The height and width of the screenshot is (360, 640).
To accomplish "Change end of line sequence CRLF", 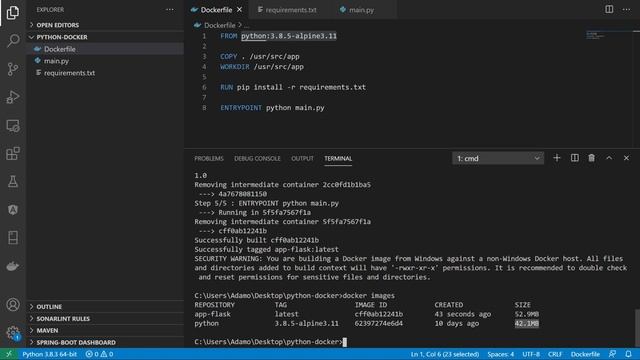I will (555, 354).
